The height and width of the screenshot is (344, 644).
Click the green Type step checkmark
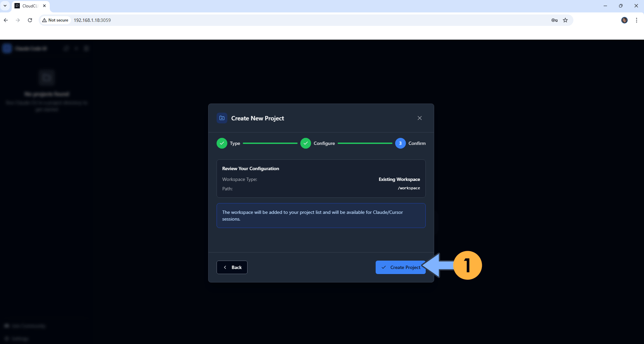[x=222, y=143]
